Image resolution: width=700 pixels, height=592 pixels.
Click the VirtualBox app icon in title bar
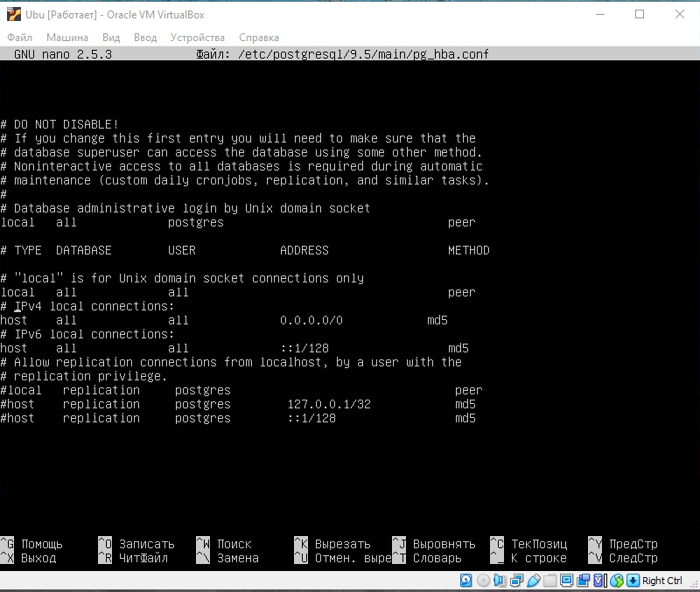point(14,14)
